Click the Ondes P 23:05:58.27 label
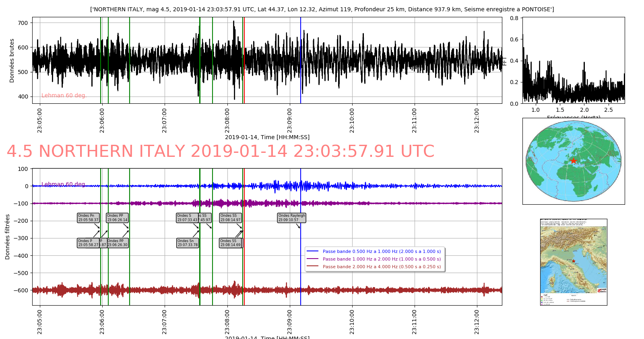644x339 pixels. click(88, 243)
